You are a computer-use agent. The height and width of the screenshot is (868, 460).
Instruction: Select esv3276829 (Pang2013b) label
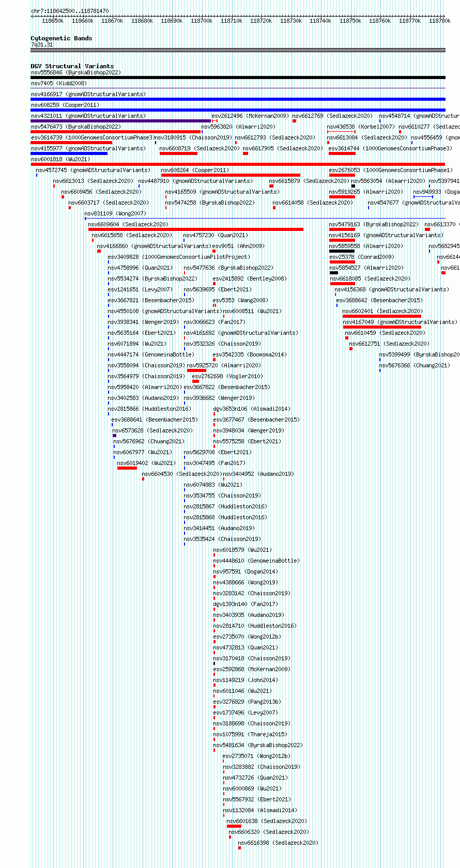(247, 702)
